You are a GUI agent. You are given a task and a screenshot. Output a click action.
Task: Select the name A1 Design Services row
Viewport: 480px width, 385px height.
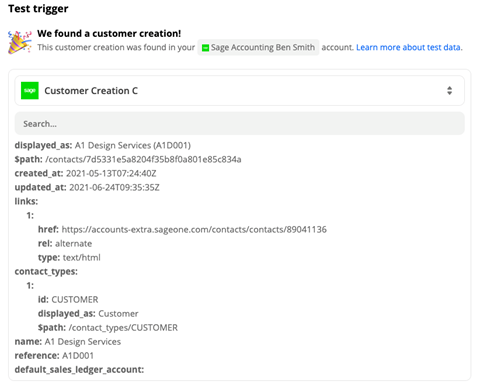click(x=68, y=342)
